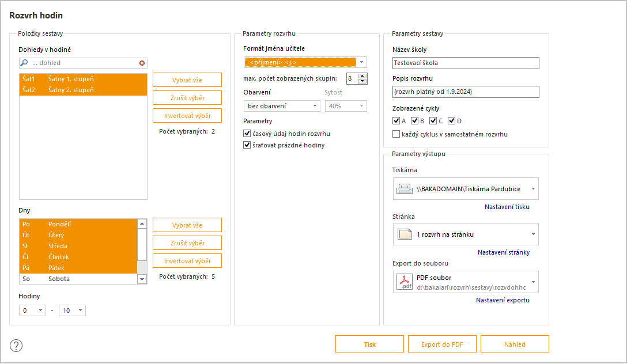This screenshot has height=364, width=627.
Task: Open Nastavení exportu link
Action: pos(503,300)
